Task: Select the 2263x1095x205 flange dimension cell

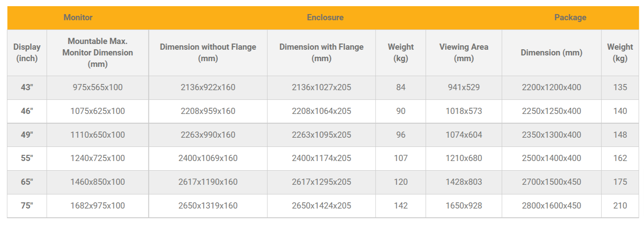Action: pyautogui.click(x=321, y=135)
